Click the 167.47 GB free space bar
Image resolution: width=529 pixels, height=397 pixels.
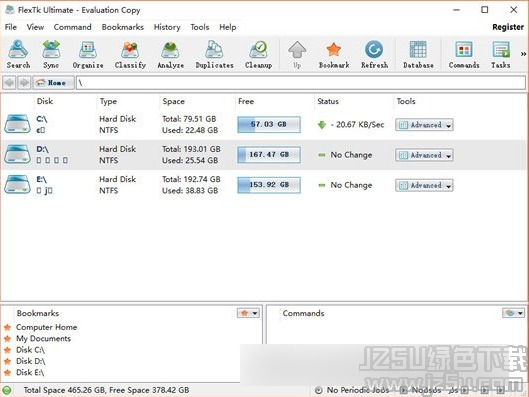click(269, 155)
